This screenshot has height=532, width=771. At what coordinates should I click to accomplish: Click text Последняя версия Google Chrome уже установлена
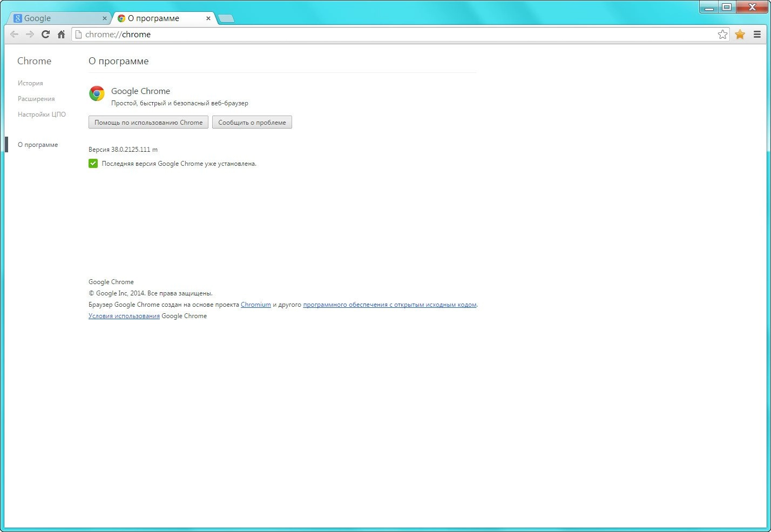click(x=179, y=164)
